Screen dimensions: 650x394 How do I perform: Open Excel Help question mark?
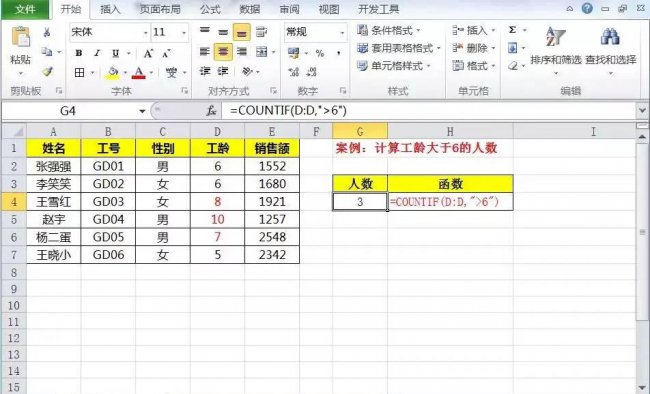pyautogui.click(x=587, y=8)
